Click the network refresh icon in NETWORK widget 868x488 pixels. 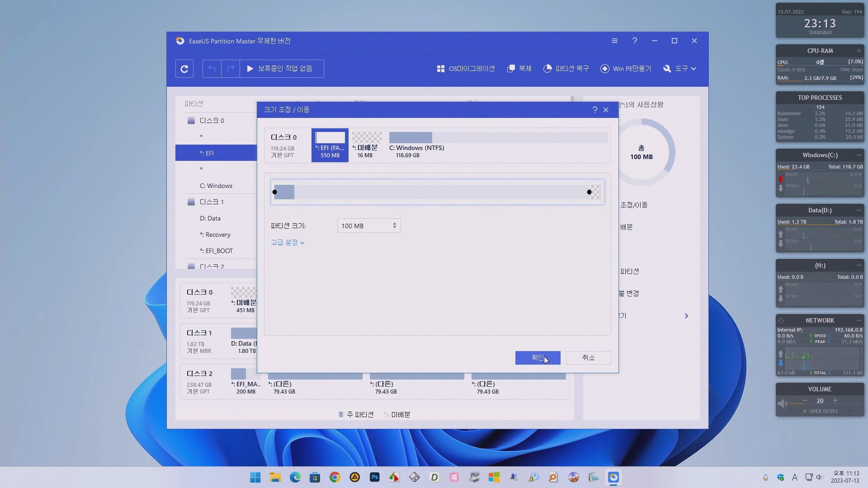coord(781,321)
